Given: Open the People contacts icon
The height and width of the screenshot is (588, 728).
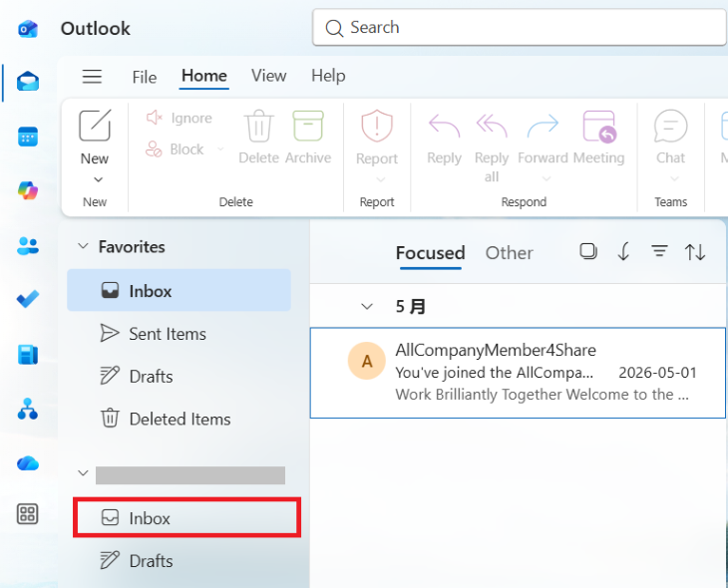Looking at the screenshot, I should tap(28, 245).
